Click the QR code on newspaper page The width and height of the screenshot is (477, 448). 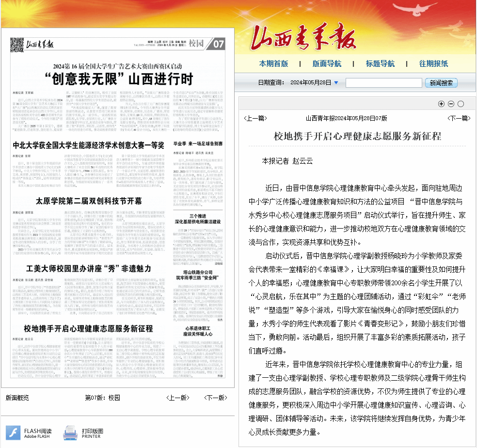(17, 45)
